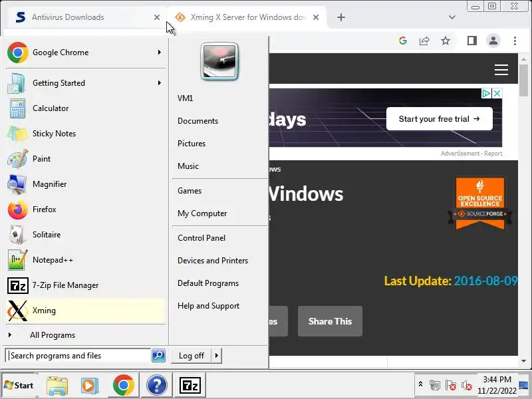Expand Google Chrome jump list arrow
532x399 pixels.
pos(159,53)
